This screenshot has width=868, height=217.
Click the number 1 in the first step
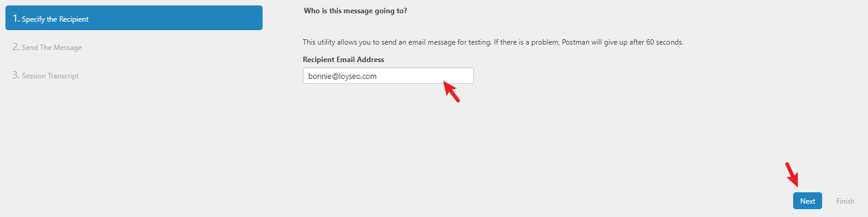[x=16, y=18]
